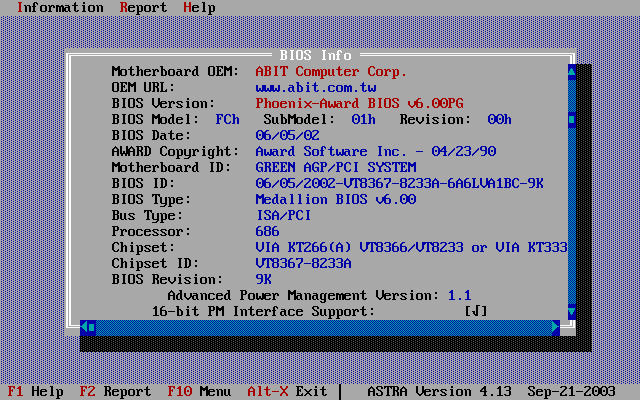Click the Bus Type value ISA/PCI
Screen dimensions: 640x400
coord(284,216)
